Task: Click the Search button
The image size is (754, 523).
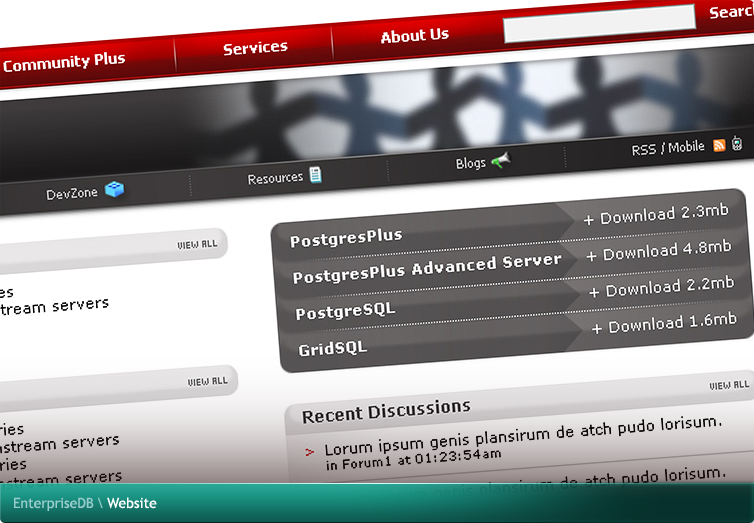Action: [x=731, y=12]
